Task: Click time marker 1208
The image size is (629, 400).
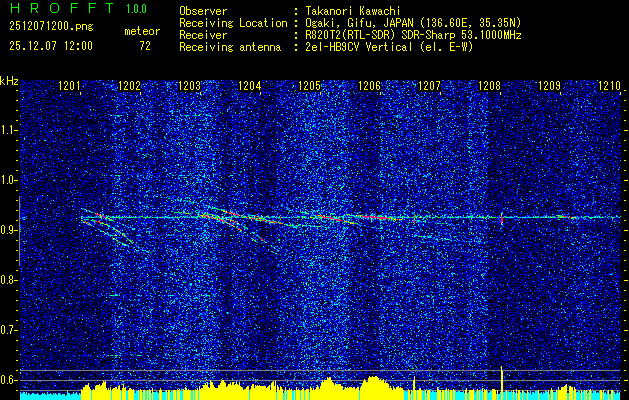Action: pyautogui.click(x=489, y=85)
